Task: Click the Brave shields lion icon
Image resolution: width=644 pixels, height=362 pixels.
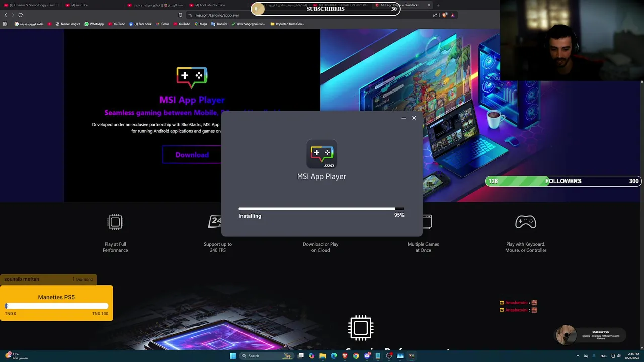Action: pyautogui.click(x=444, y=15)
